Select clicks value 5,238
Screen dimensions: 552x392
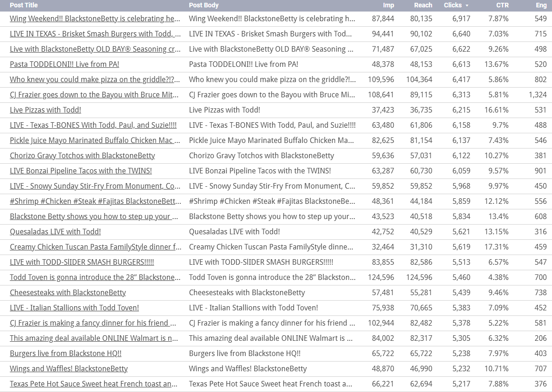pos(461,353)
